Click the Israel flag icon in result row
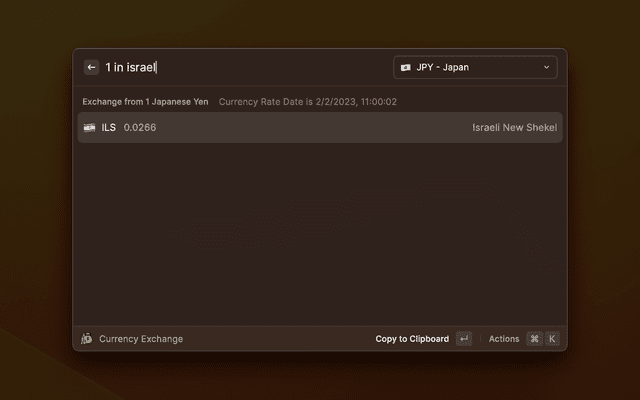This screenshot has height=400, width=640. point(90,127)
